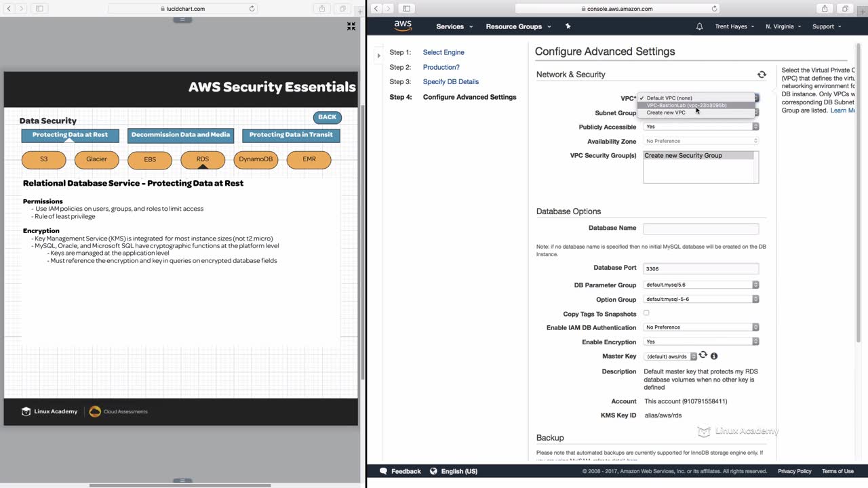The width and height of the screenshot is (868, 488).
Task: Go to Step 3 Specify DB Details
Action: coord(451,82)
